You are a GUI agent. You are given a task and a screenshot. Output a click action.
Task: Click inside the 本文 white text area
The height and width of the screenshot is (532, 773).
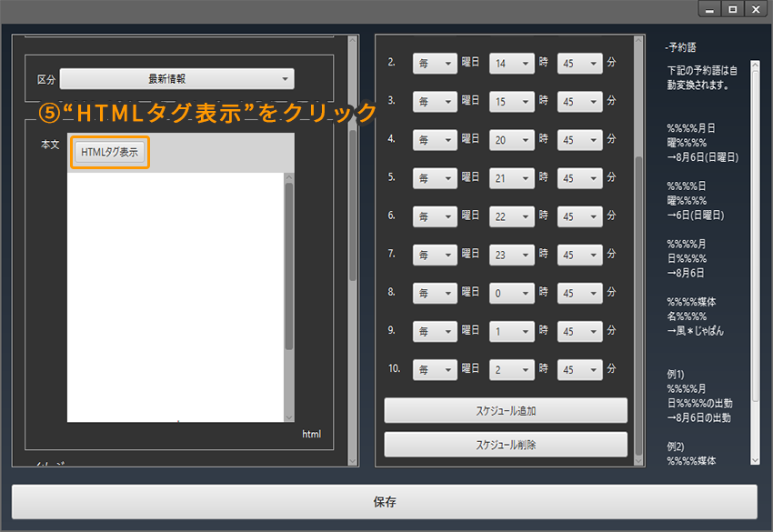click(176, 297)
